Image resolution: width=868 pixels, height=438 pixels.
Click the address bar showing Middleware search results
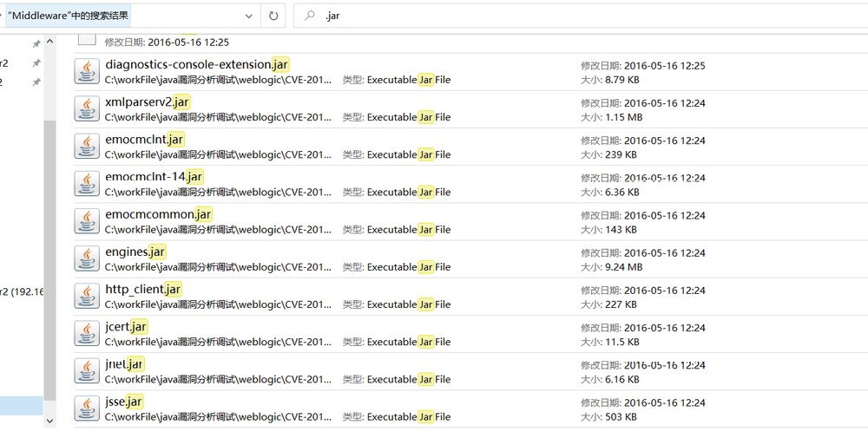132,16
